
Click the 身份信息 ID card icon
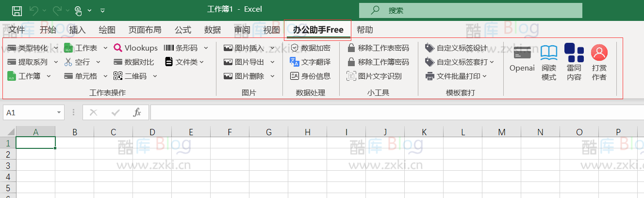pos(294,76)
